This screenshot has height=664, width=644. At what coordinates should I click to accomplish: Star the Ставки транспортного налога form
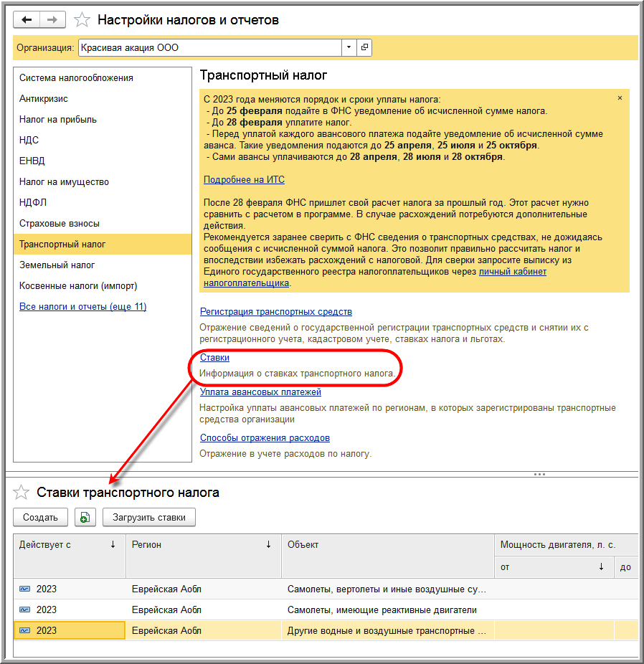[x=22, y=493]
